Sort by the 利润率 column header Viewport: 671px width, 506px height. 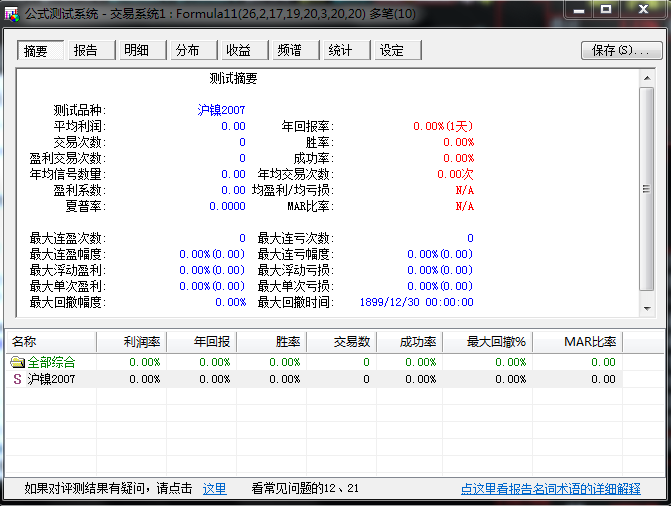[x=131, y=342]
